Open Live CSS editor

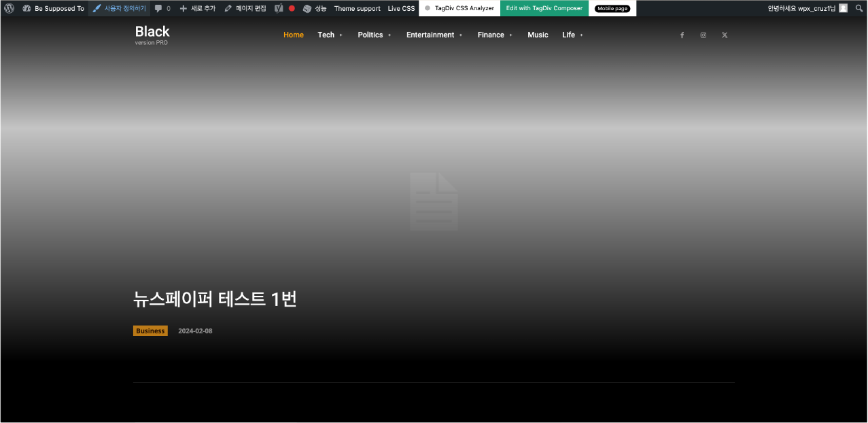[x=401, y=8]
